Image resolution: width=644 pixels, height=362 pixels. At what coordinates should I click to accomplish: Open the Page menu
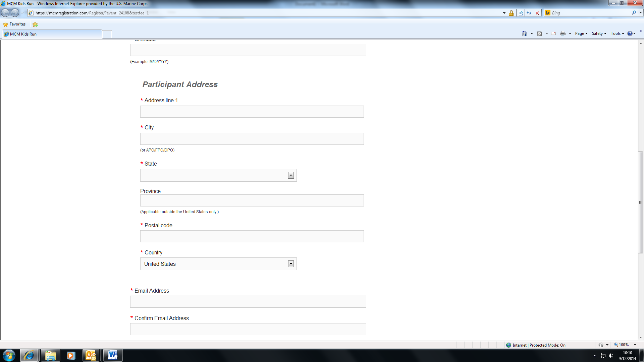(581, 34)
